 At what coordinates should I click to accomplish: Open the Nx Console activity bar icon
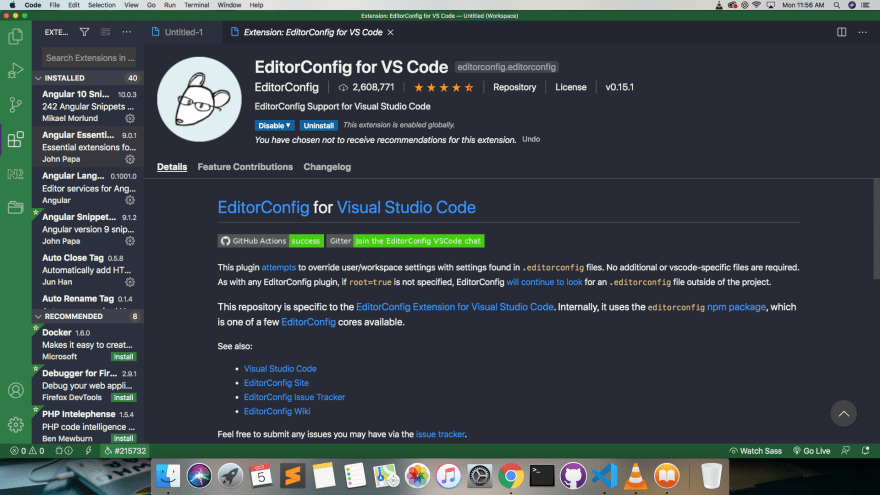16,174
